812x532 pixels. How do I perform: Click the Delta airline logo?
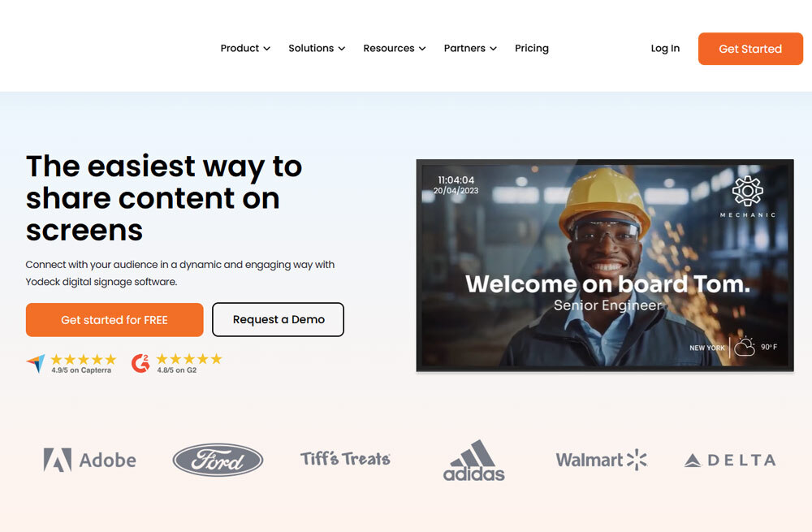(x=730, y=460)
